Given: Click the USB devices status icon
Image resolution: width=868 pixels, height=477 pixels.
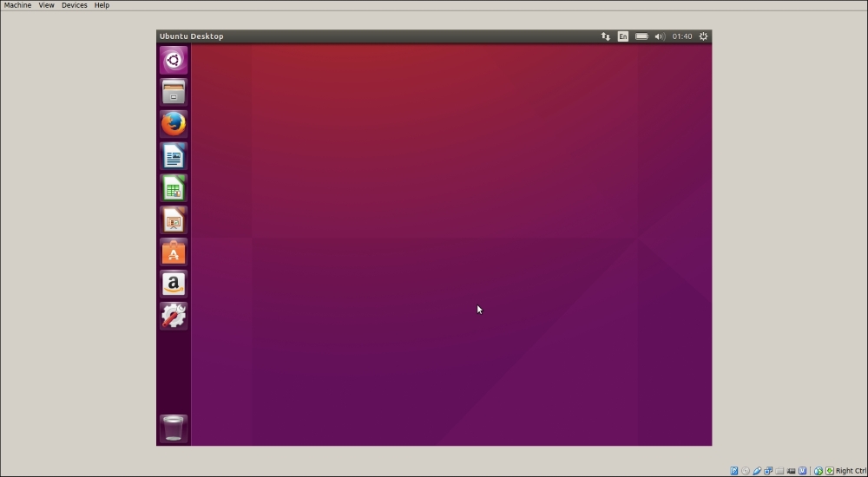Looking at the screenshot, I should [x=757, y=471].
